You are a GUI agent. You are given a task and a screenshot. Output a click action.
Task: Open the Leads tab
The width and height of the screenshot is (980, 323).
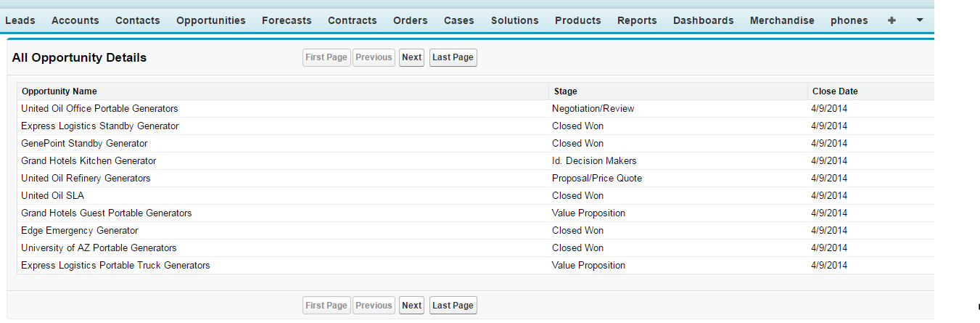click(x=20, y=20)
